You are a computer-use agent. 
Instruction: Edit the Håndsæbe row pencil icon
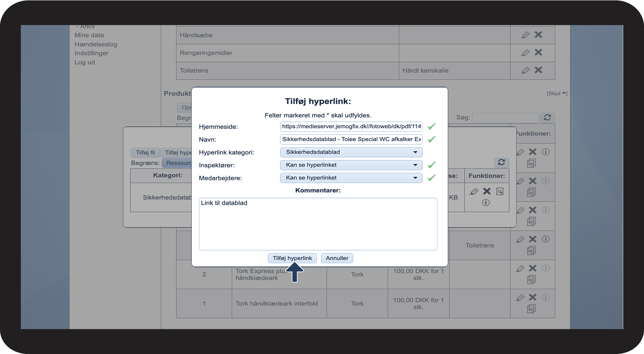(525, 35)
